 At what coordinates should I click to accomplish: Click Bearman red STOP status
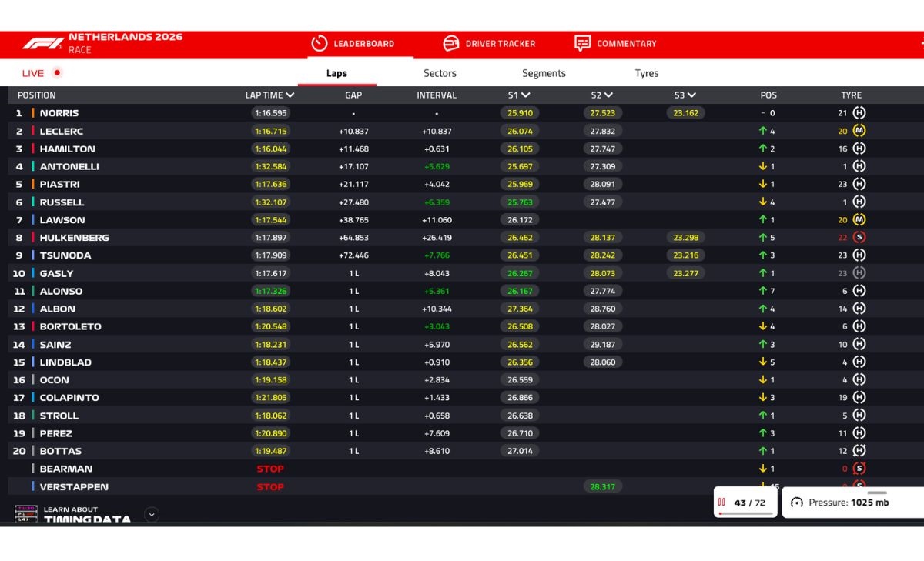270,469
